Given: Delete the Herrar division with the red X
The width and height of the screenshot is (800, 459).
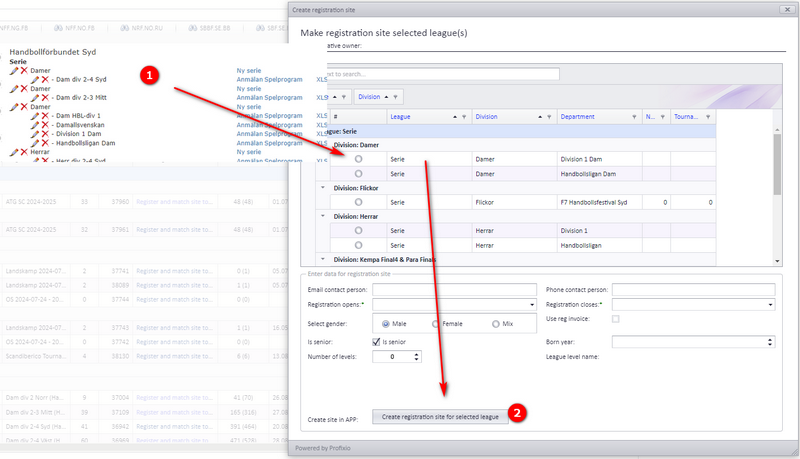Looking at the screenshot, I should click(x=24, y=152).
